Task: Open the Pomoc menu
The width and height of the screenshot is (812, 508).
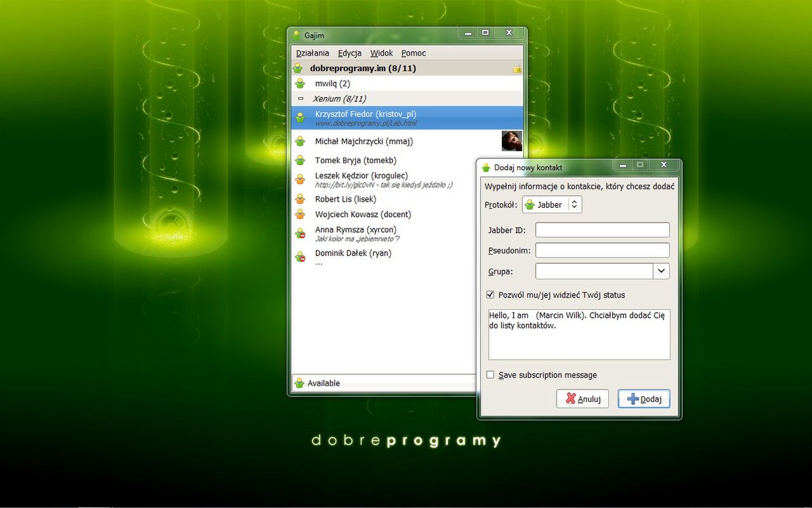Action: 414,53
